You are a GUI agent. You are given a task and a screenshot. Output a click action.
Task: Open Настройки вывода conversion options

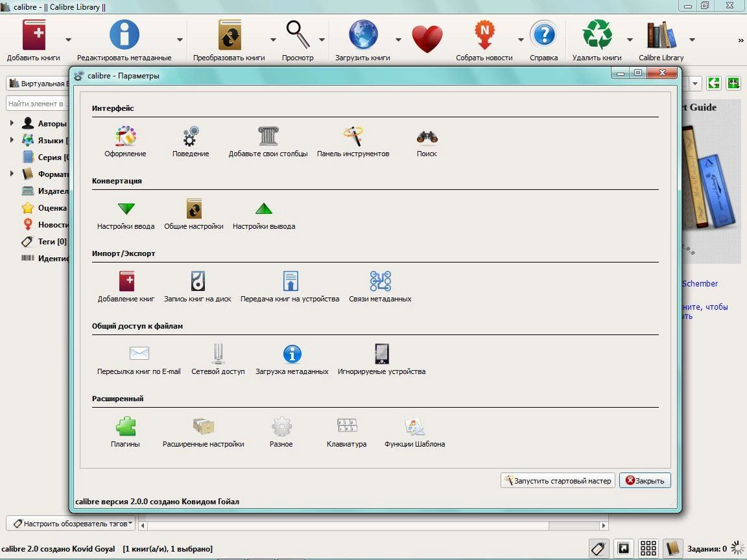point(264,215)
